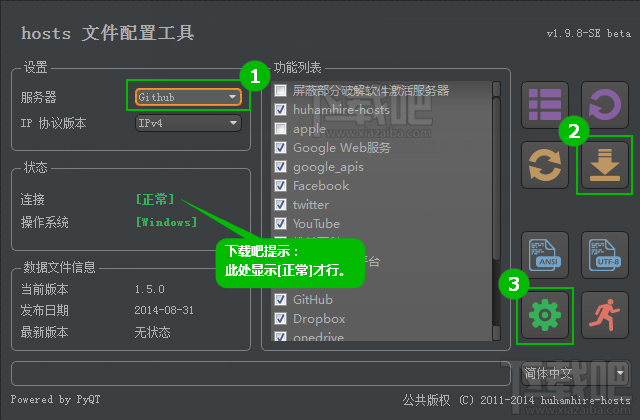Click the empty status bar field at bottom
This screenshot has height=420, width=640.
click(261, 373)
